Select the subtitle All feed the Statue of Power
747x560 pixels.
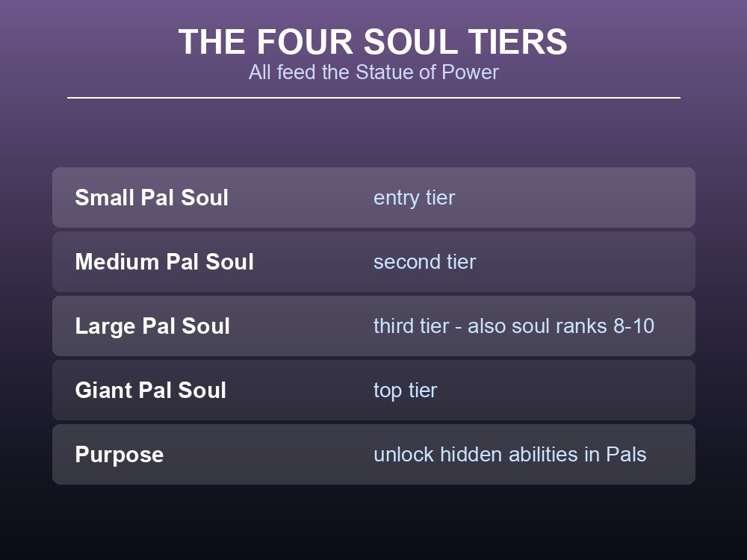[x=373, y=72]
